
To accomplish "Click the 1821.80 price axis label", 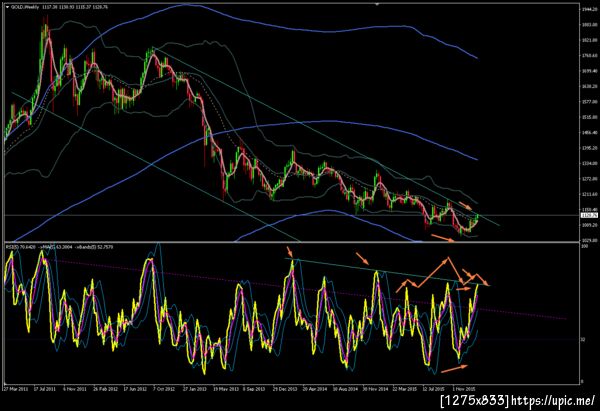I will pyautogui.click(x=589, y=40).
